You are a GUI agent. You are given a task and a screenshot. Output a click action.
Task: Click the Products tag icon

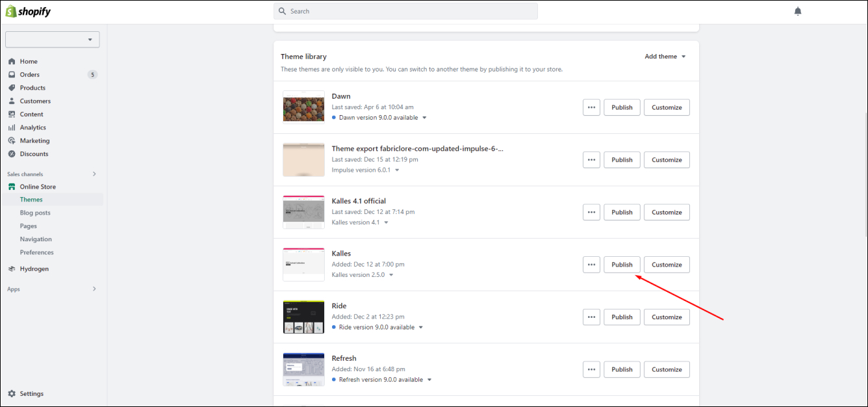[12, 88]
